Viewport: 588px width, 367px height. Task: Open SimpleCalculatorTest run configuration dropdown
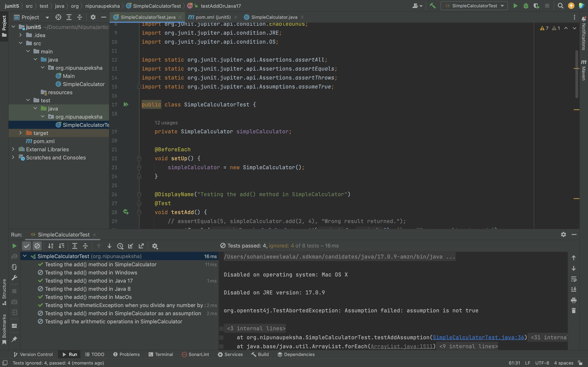(474, 6)
